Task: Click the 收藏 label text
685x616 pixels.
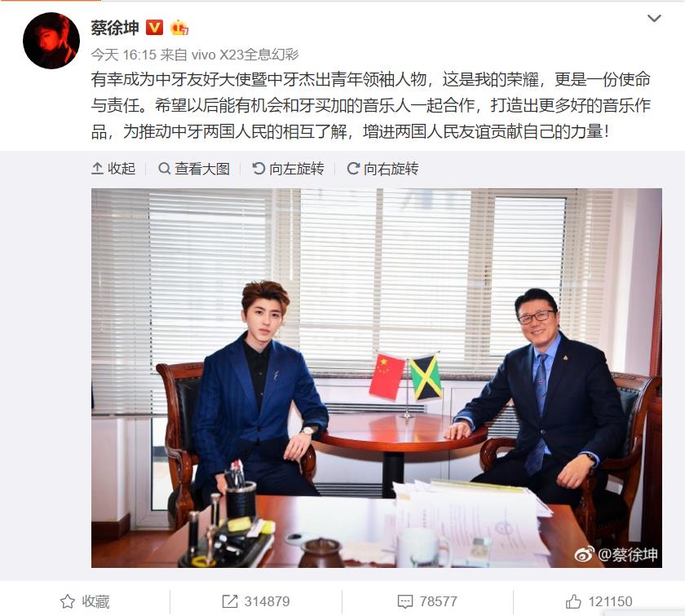Action: pyautogui.click(x=95, y=601)
